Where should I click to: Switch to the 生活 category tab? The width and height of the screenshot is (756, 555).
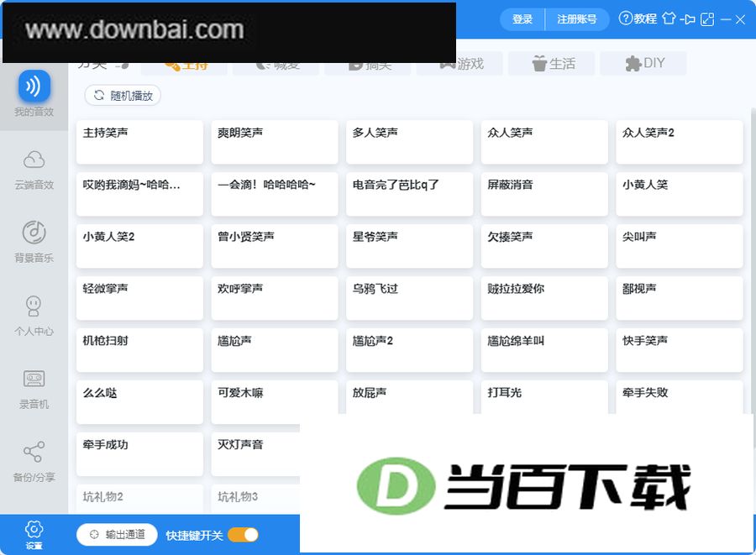pos(552,64)
